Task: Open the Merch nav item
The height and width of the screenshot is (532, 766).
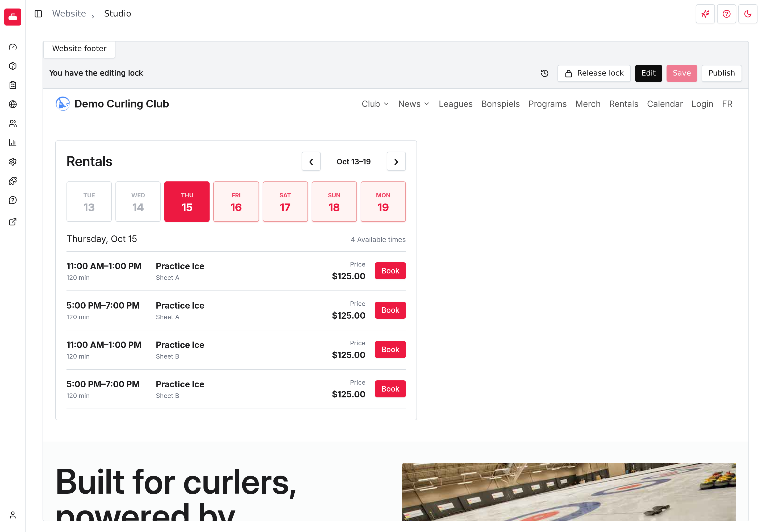Action: pyautogui.click(x=588, y=104)
